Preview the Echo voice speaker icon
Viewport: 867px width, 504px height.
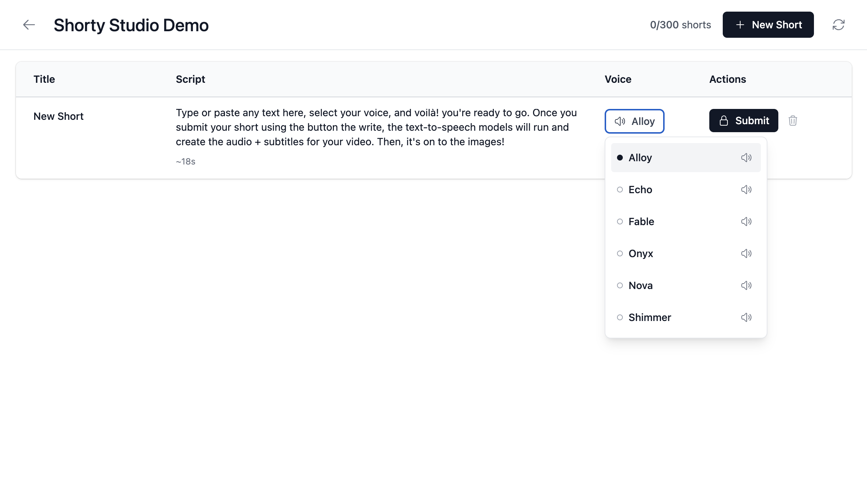[746, 190]
